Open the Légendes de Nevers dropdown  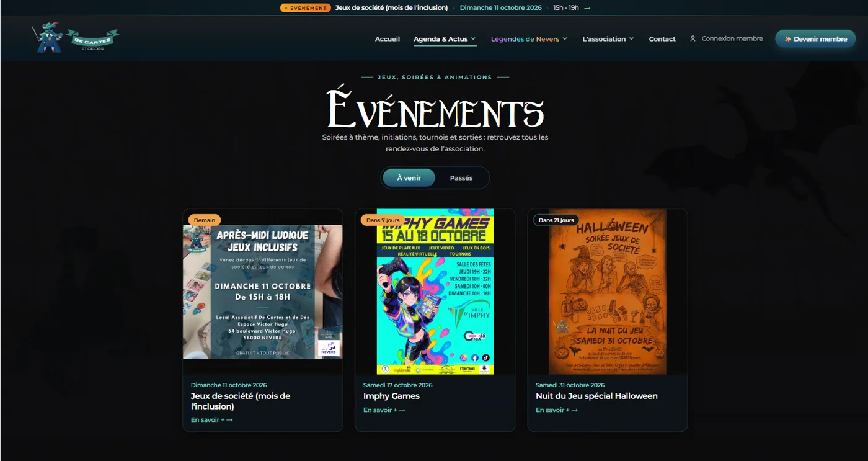[529, 39]
